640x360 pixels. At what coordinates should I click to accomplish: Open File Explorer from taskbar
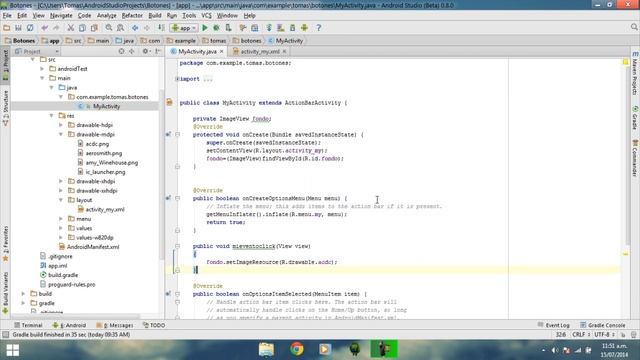267,349
